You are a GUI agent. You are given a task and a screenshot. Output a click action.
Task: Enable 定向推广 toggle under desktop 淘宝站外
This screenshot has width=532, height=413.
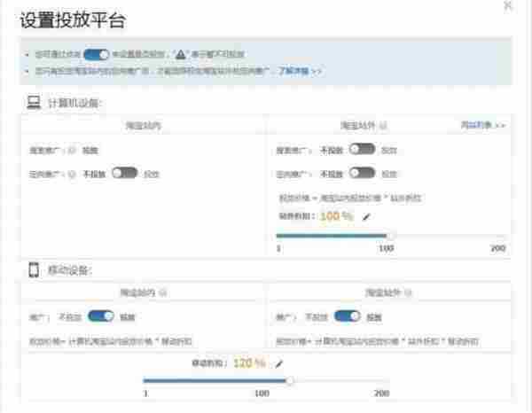tap(361, 173)
